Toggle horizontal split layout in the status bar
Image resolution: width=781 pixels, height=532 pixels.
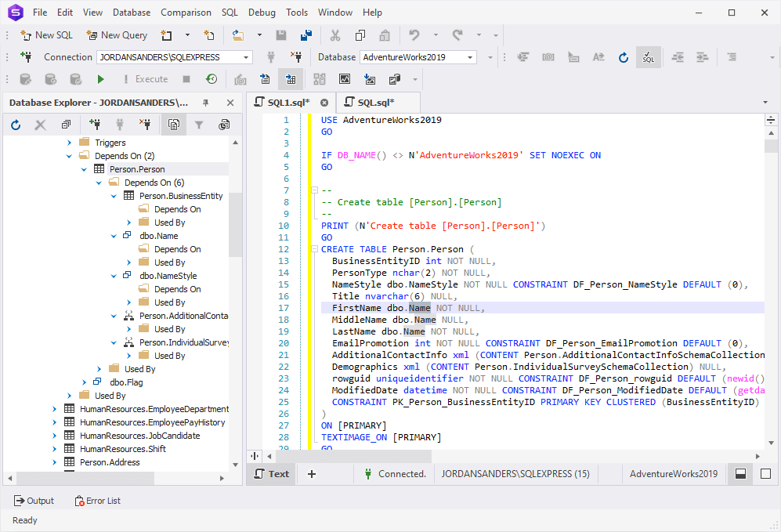(x=740, y=474)
